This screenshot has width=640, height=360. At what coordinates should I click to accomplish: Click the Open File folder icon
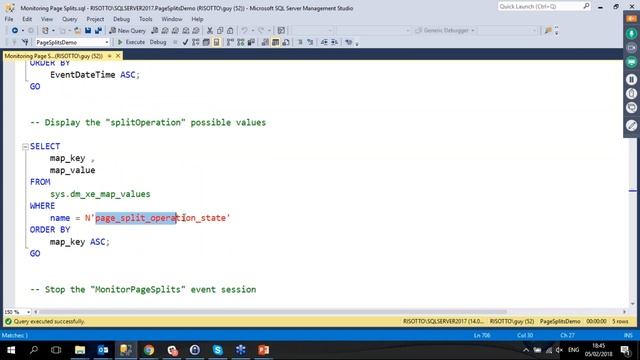[x=77, y=31]
